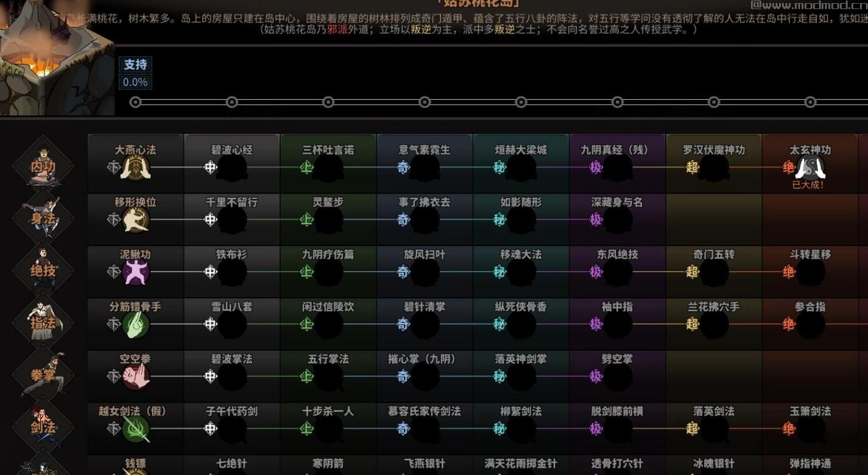
Task: Select the 七绝针 skill
Action: [231, 465]
